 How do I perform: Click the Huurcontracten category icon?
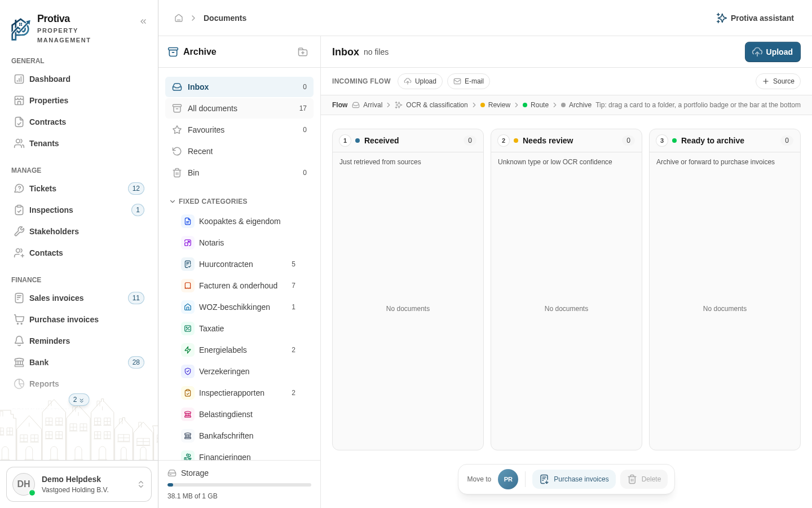(x=188, y=264)
